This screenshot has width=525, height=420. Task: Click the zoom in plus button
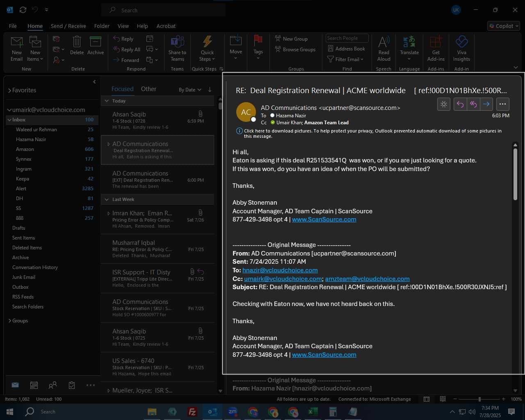tap(503, 399)
